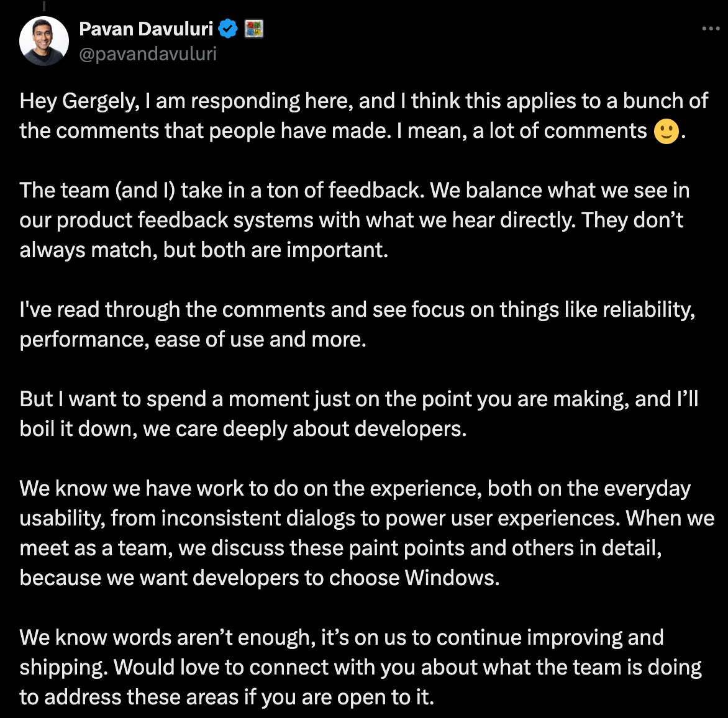Click the thread connector line above the avatar

(44, 5)
